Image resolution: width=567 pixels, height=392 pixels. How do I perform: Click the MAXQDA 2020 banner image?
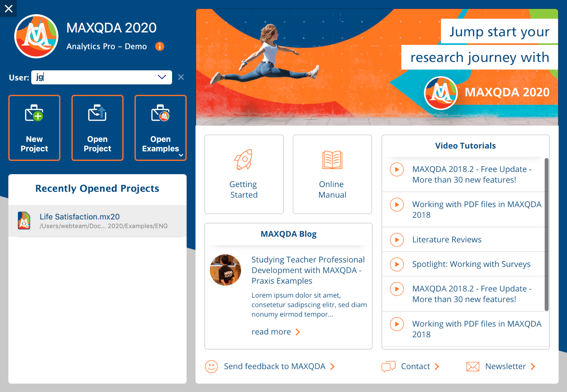377,67
